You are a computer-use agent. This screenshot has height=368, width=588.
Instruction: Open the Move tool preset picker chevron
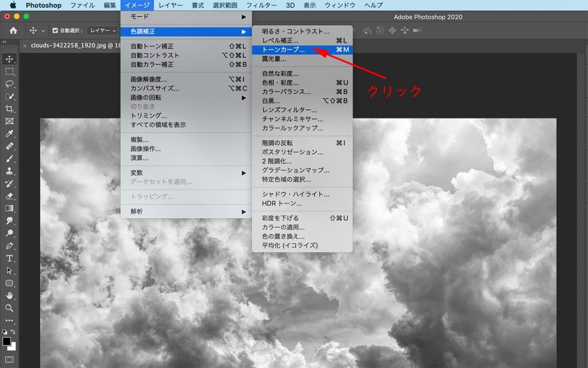(x=43, y=31)
